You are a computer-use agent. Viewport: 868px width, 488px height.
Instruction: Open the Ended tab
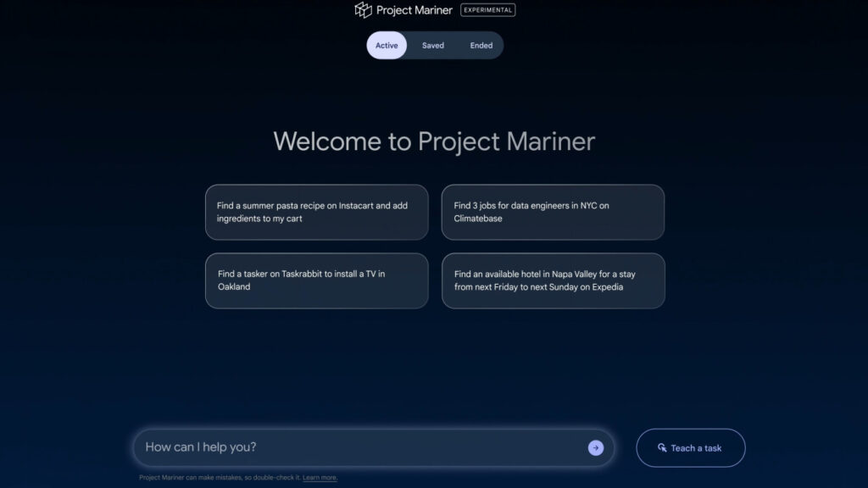(481, 46)
